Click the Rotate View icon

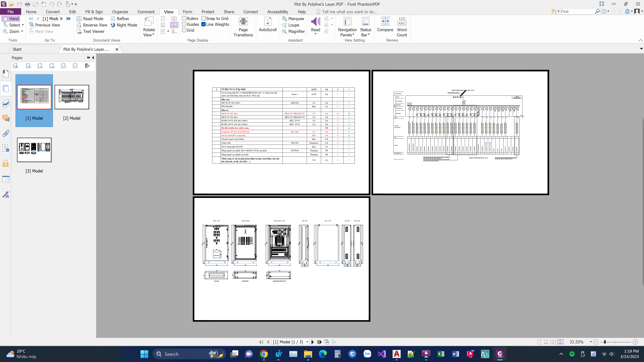click(x=149, y=22)
